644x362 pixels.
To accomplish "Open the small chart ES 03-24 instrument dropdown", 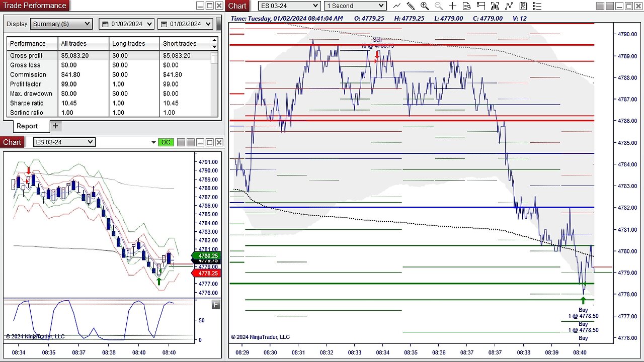I will pos(64,142).
